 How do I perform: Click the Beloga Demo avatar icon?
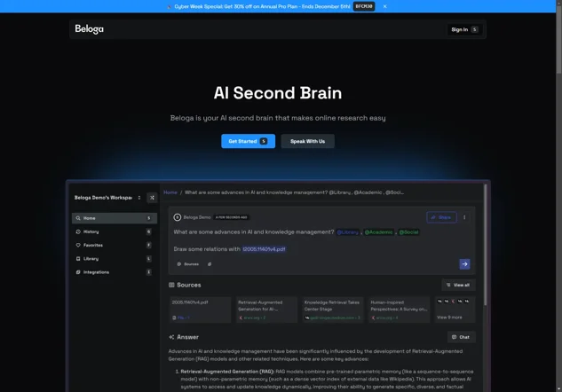[x=177, y=217]
